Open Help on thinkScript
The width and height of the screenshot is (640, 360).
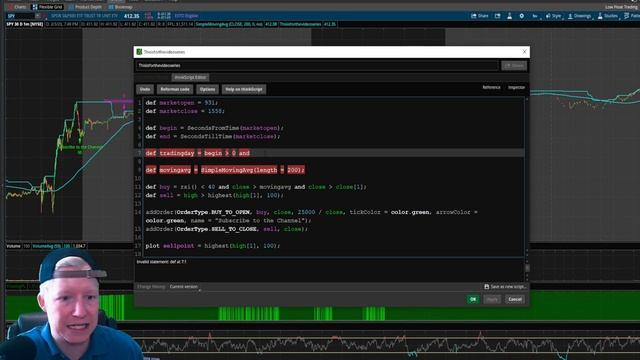click(x=244, y=89)
